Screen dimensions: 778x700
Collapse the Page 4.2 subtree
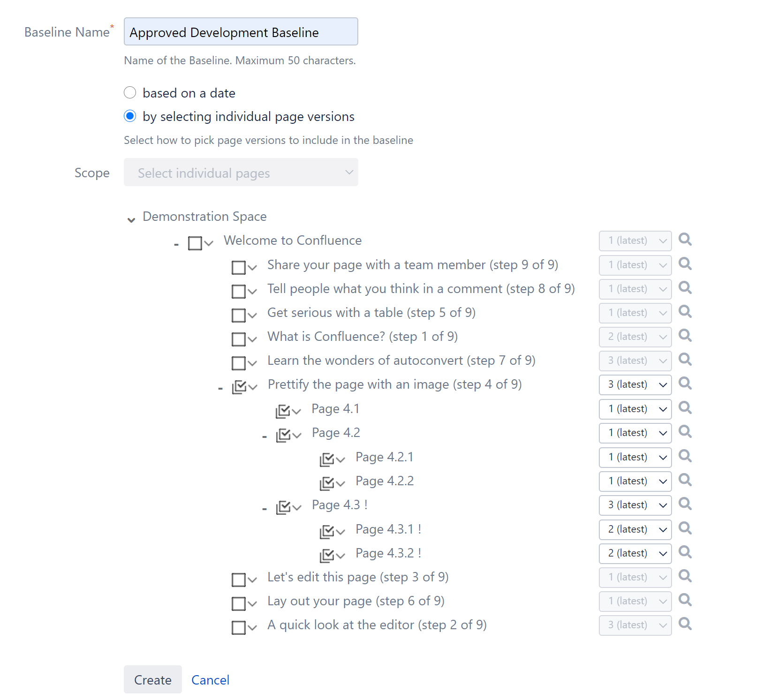pos(264,435)
